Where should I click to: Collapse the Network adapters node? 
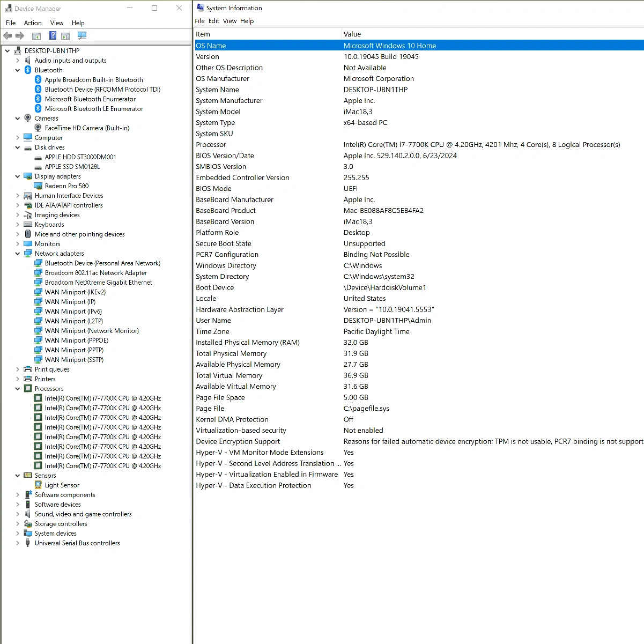[x=18, y=254]
